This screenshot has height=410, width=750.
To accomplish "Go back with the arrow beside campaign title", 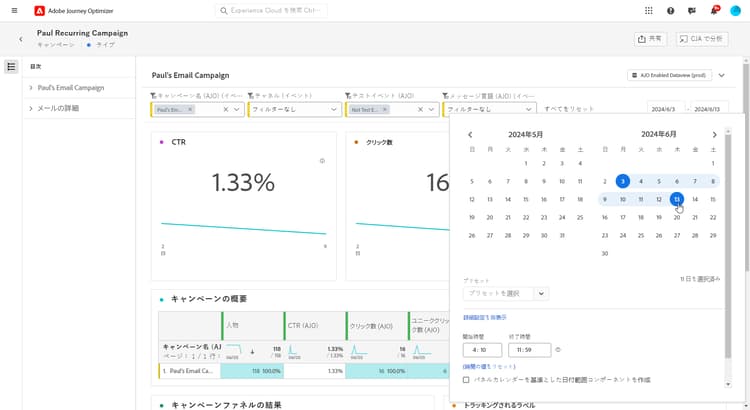I will pos(21,39).
